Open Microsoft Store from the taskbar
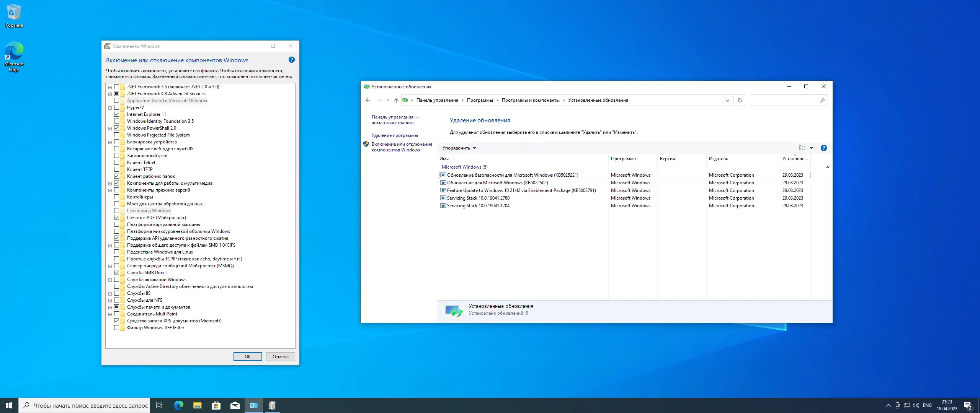The height and width of the screenshot is (413, 980). 216,405
